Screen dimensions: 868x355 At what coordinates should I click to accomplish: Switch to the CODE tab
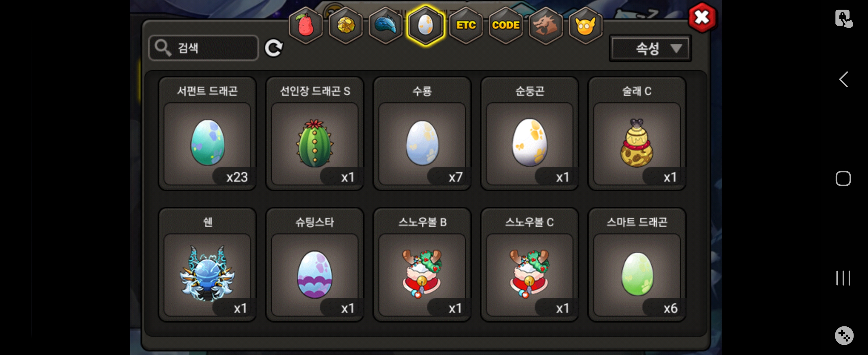[505, 26]
